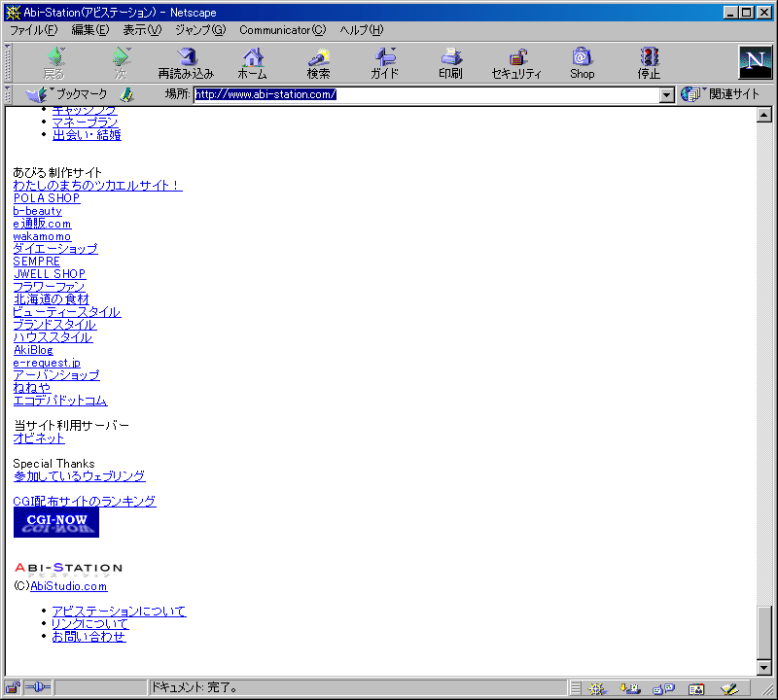Image resolution: width=778 pixels, height=700 pixels.
Task: Follow the POLA SHOP link
Action: point(47,198)
